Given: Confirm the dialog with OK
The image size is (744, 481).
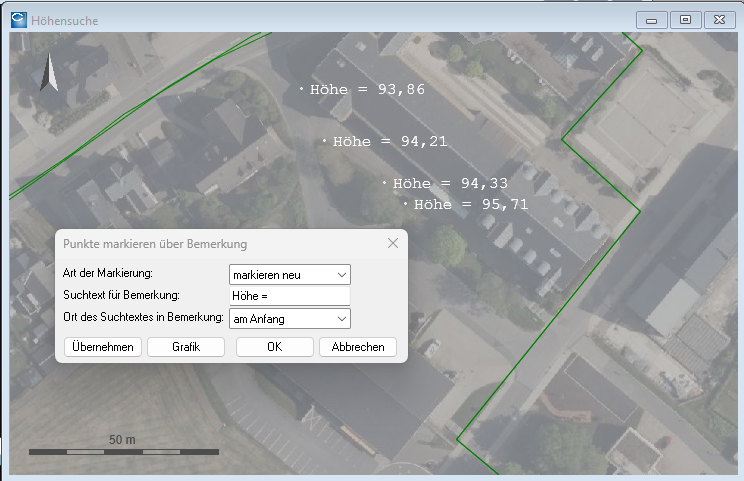Looking at the screenshot, I should click(274, 347).
